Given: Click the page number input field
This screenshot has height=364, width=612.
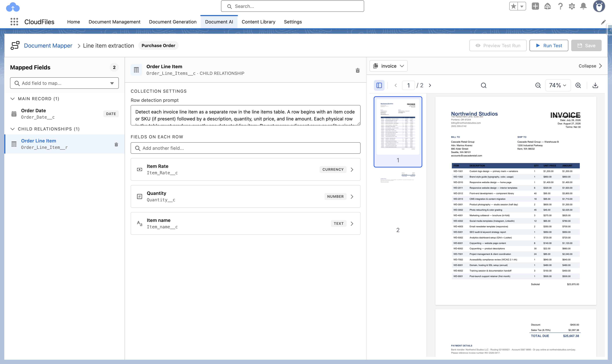Looking at the screenshot, I should point(409,85).
